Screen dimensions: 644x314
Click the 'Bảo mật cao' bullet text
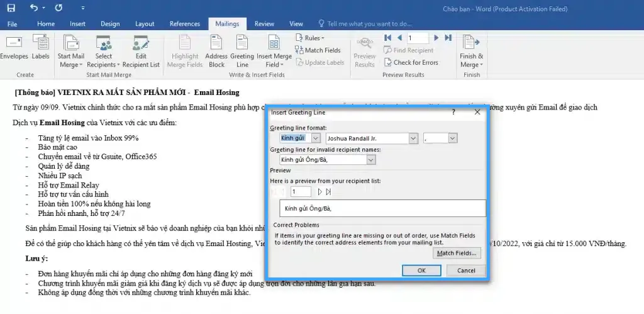tap(57, 147)
